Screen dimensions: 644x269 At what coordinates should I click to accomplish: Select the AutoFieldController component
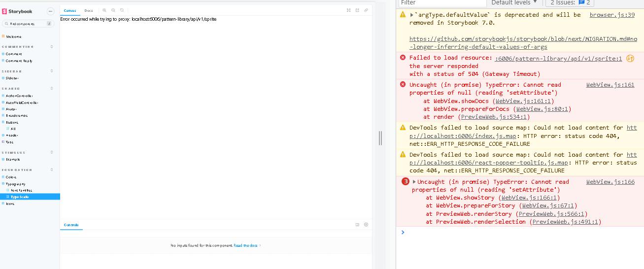(x=22, y=102)
